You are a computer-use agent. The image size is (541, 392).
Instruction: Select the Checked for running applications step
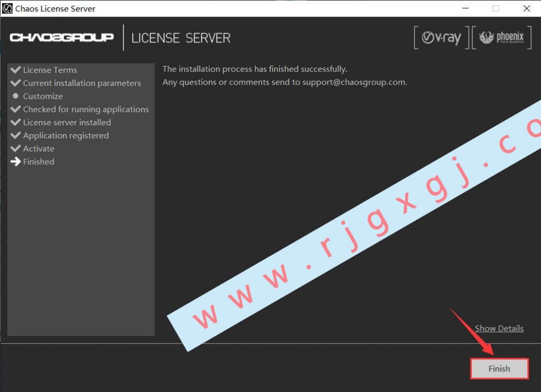[86, 109]
